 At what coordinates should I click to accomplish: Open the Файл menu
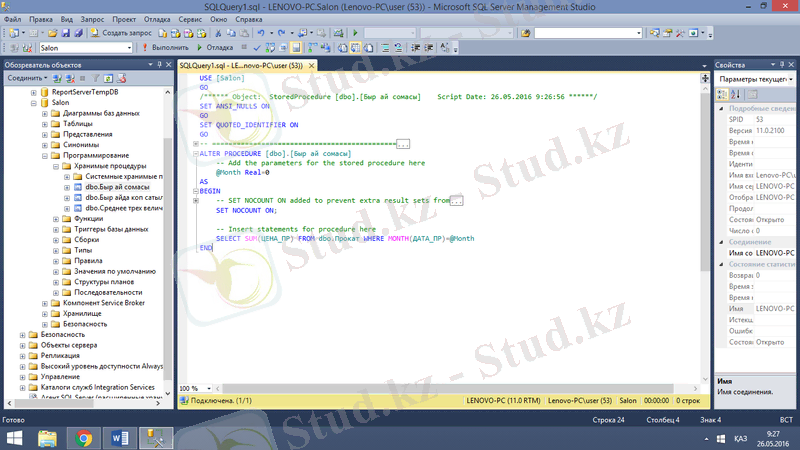tap(13, 19)
